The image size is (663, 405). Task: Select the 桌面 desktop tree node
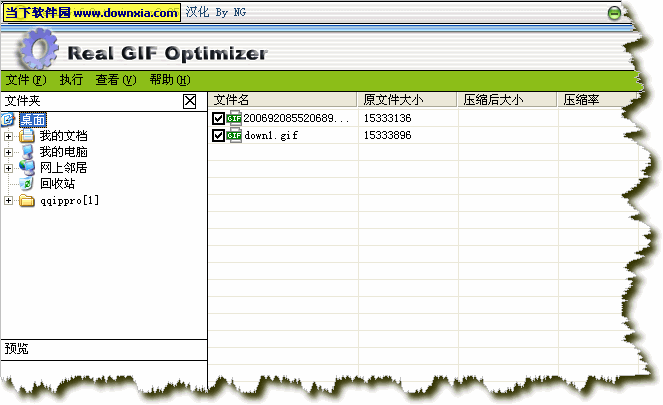pos(33,120)
